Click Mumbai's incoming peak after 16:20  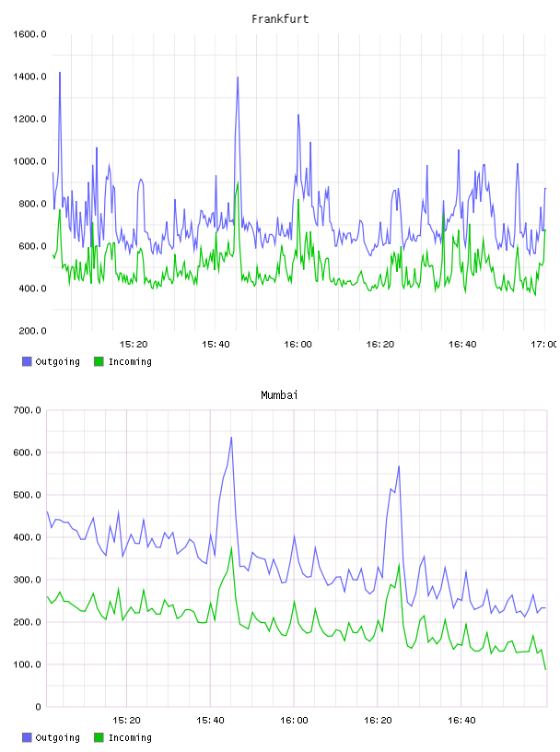tap(399, 565)
